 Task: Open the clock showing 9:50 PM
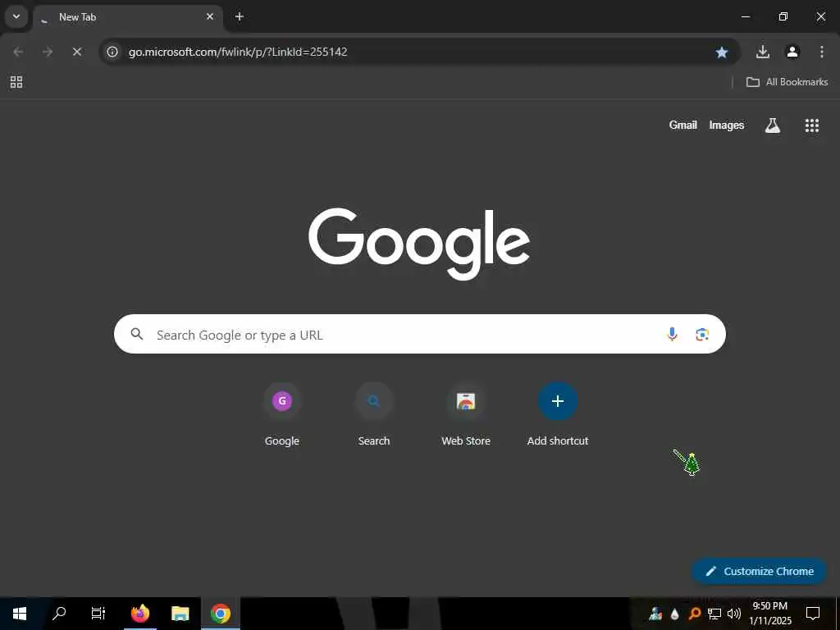tap(769, 614)
